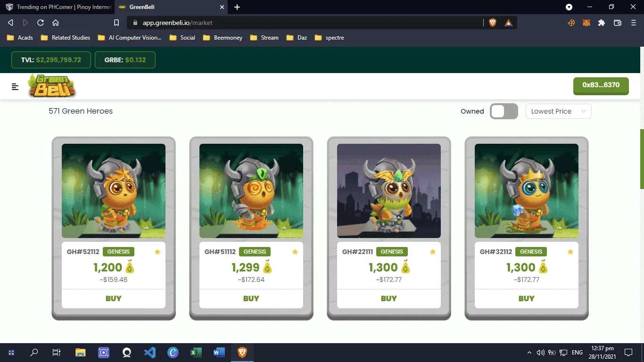The width and height of the screenshot is (644, 362).
Task: Open the GH#32112 hero image
Action: click(x=527, y=191)
